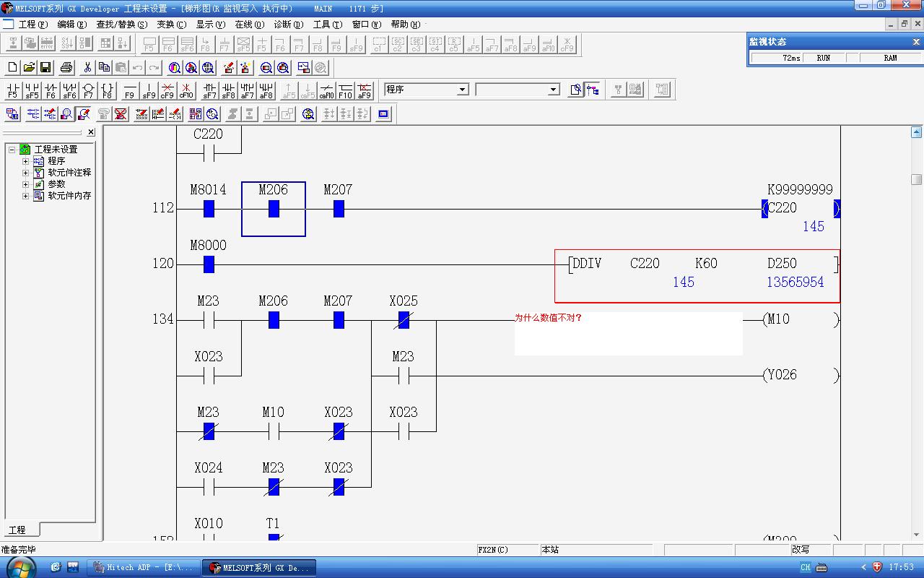Screen dimensions: 924x578
Task: Select the application instruction F8 tool
Action: pyautogui.click(x=107, y=90)
